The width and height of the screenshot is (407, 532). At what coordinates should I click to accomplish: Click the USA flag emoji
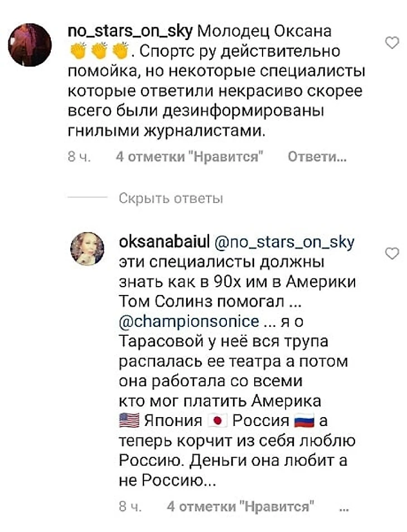click(x=129, y=421)
